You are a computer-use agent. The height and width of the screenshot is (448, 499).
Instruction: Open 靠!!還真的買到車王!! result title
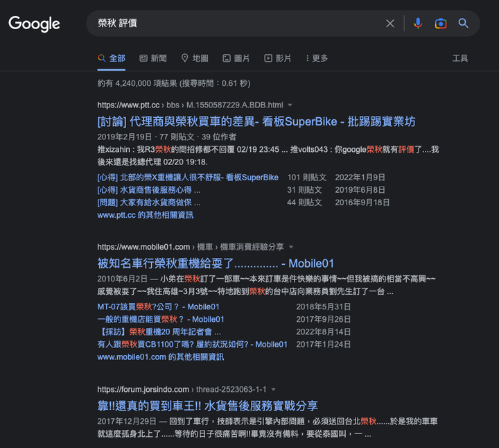point(207,406)
